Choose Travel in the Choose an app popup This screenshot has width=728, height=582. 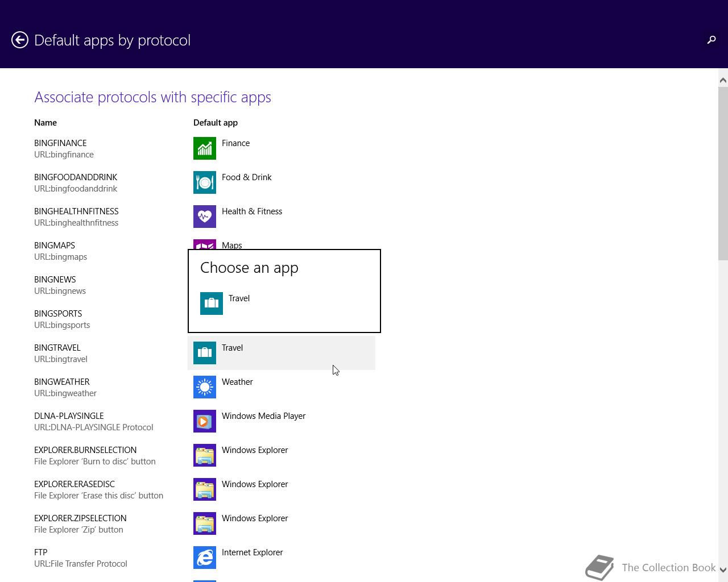tap(239, 298)
